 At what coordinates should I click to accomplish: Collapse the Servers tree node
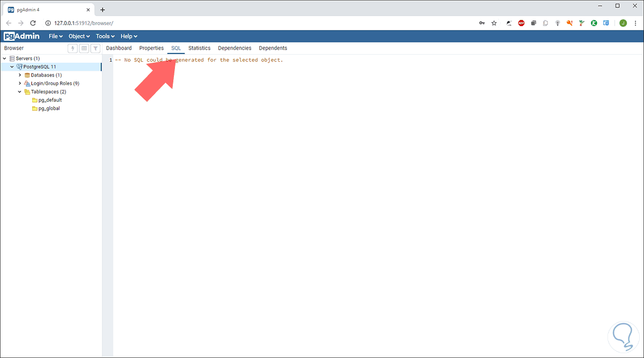[5, 58]
